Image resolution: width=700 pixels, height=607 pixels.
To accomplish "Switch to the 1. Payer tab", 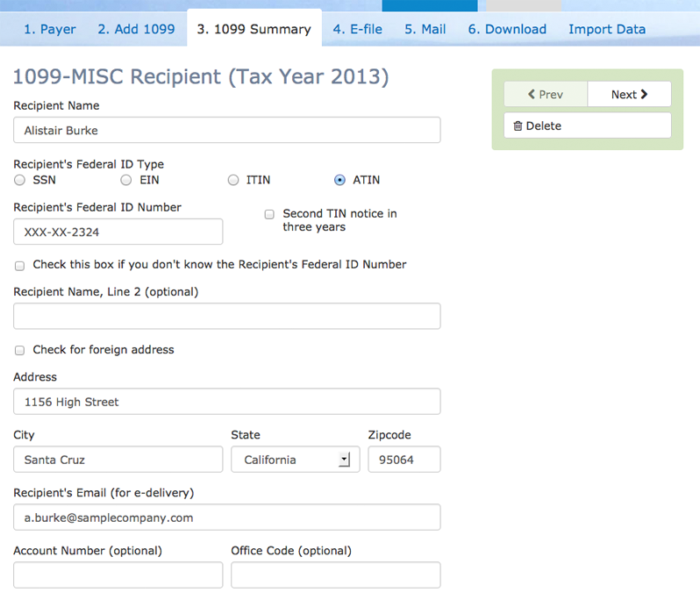I will click(49, 29).
